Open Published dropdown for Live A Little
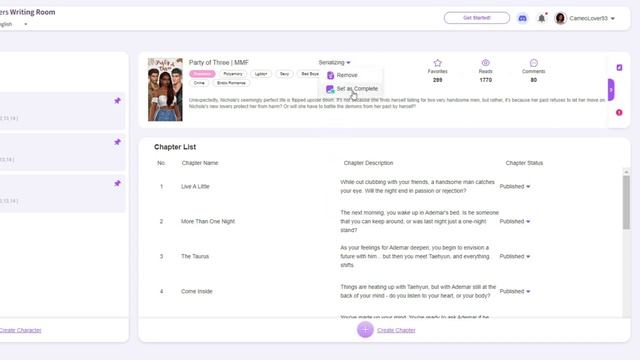 pyautogui.click(x=515, y=187)
